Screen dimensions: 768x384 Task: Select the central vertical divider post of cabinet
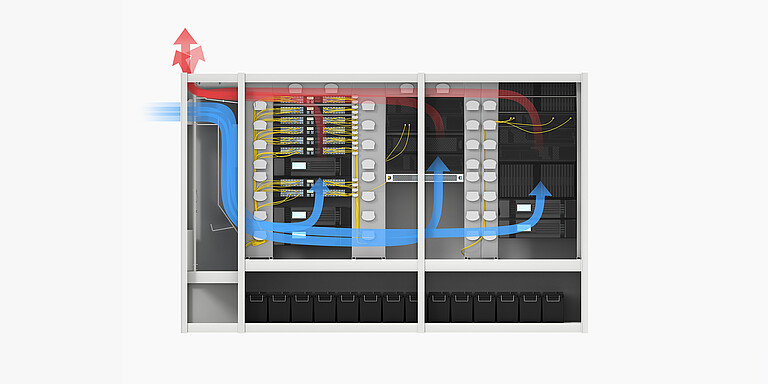coord(421,203)
